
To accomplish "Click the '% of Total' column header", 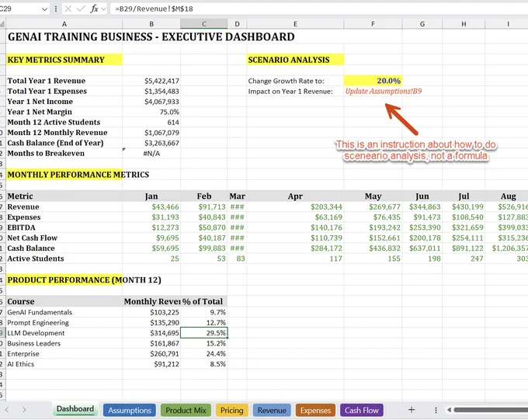I will pyautogui.click(x=203, y=301).
